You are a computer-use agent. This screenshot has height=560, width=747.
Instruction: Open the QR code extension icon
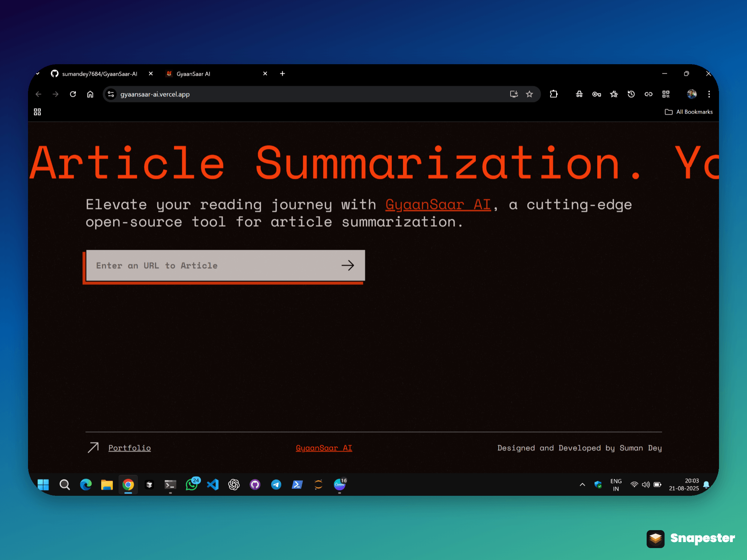666,94
